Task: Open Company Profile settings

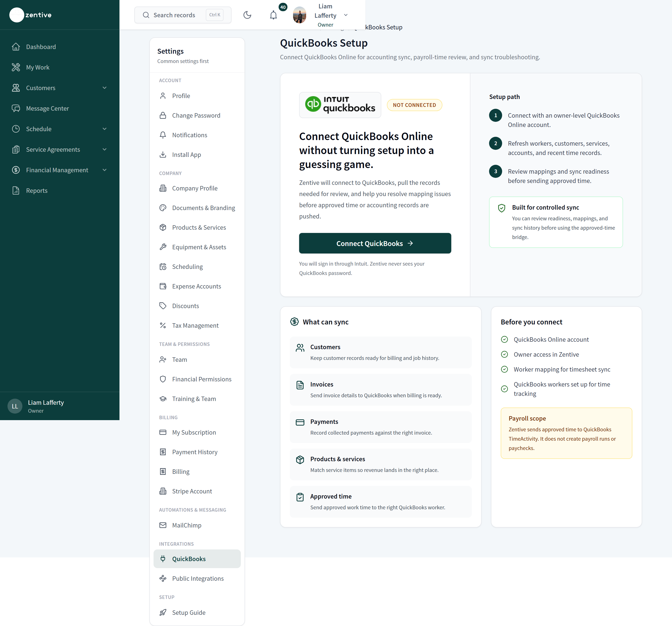Action: (x=197, y=188)
